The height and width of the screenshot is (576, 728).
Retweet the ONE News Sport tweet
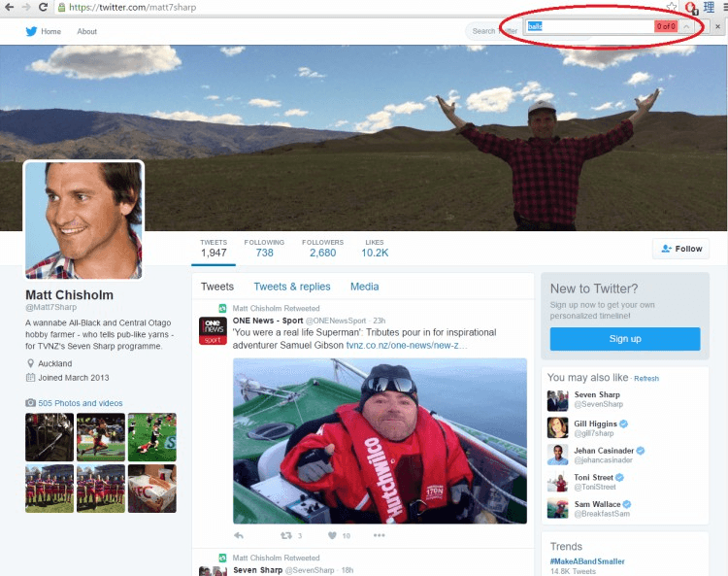(x=285, y=535)
